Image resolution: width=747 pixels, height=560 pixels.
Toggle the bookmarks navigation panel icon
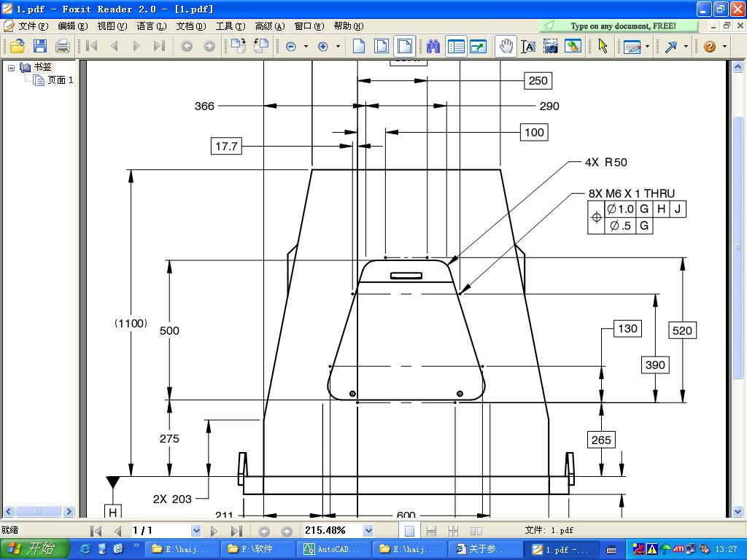point(456,46)
